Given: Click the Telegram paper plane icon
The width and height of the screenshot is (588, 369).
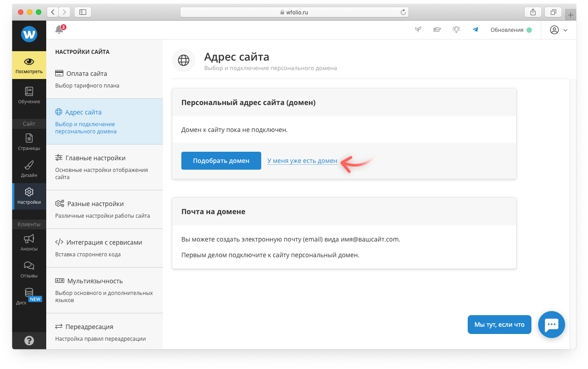Looking at the screenshot, I should pos(475,30).
